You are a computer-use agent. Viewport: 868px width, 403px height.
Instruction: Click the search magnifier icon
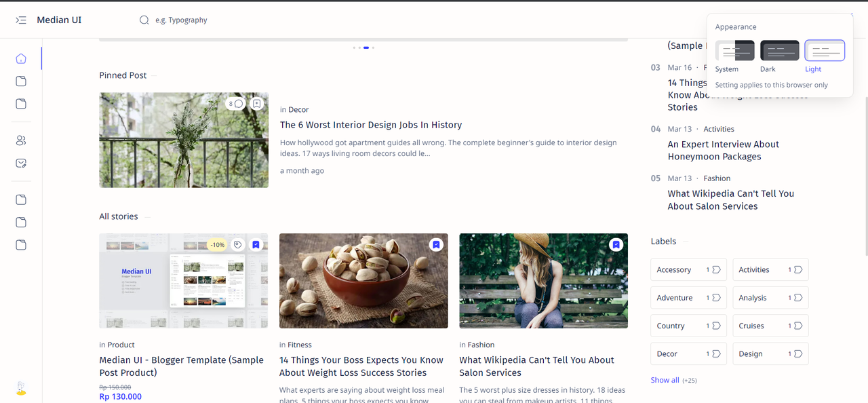tap(144, 20)
